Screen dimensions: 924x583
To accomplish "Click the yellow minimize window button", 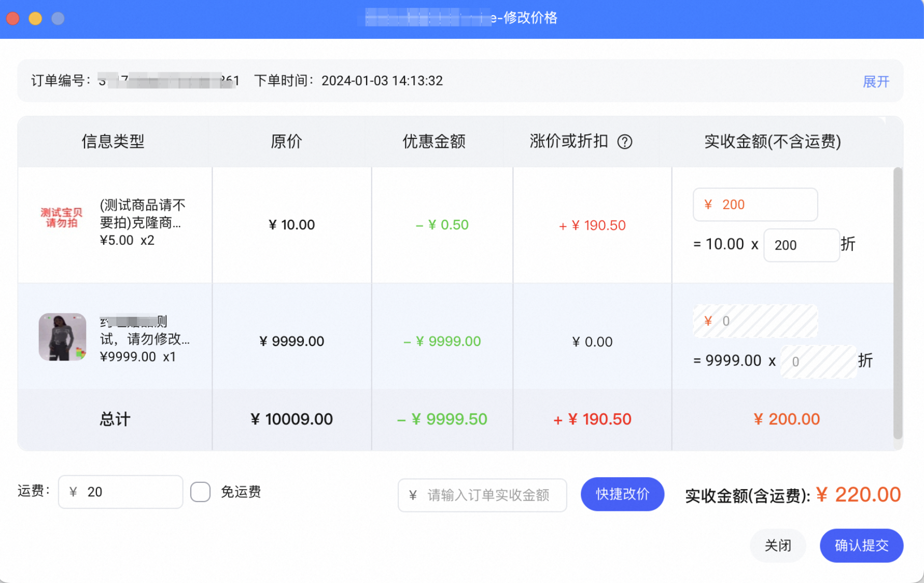I will click(35, 19).
